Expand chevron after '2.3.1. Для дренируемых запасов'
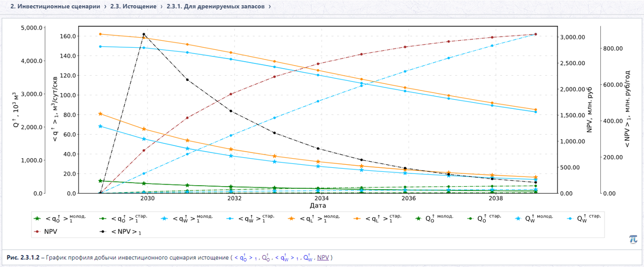The image size is (644, 267). [x=270, y=7]
